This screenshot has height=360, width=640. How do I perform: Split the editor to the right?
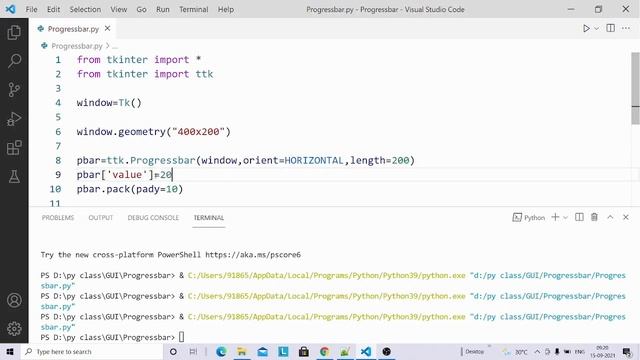(x=611, y=28)
